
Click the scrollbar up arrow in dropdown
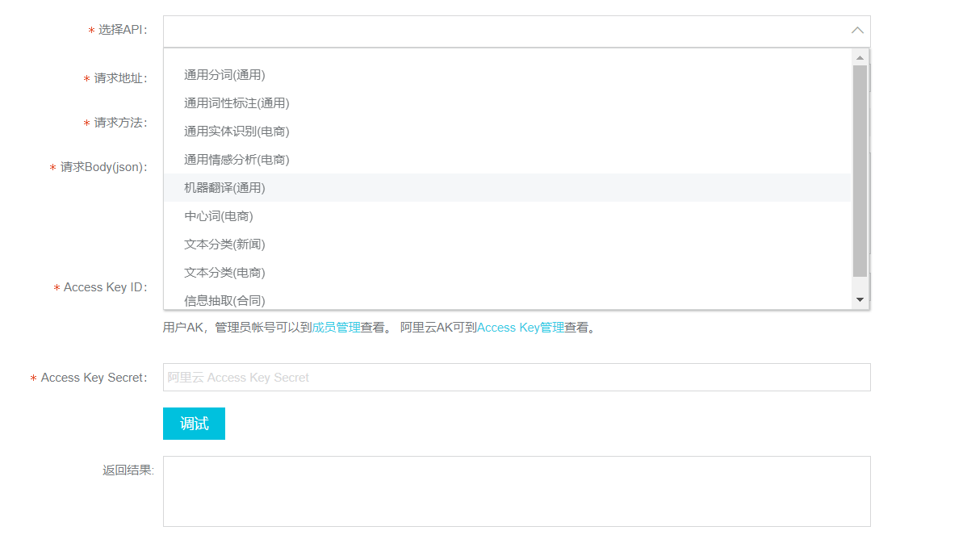(861, 55)
